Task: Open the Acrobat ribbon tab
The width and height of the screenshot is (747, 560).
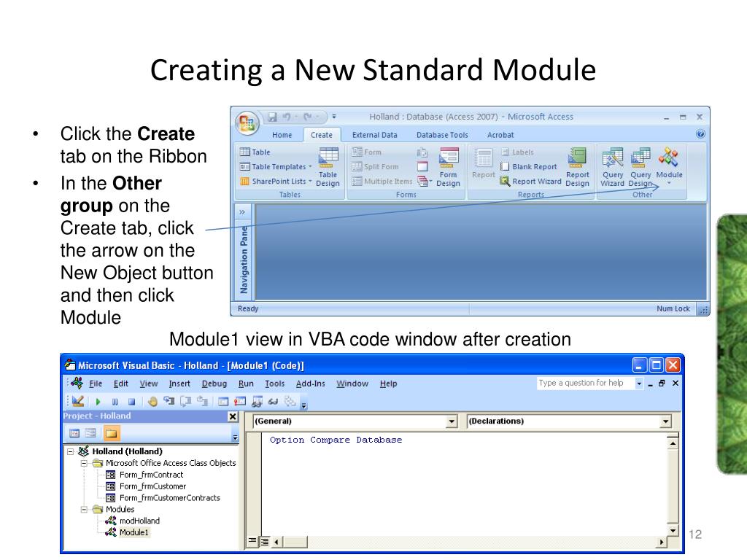Action: click(x=500, y=135)
